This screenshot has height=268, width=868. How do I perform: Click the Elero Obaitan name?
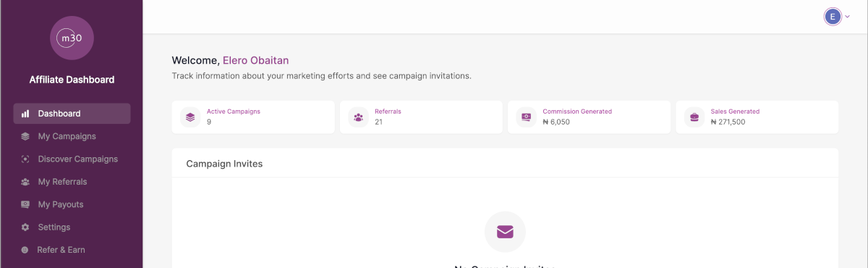click(x=255, y=60)
